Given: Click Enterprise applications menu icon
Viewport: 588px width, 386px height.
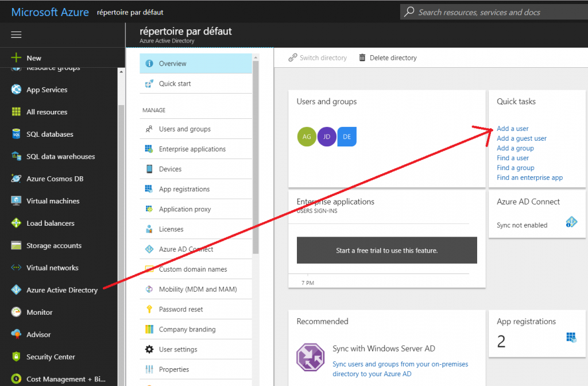Looking at the screenshot, I should [x=149, y=149].
